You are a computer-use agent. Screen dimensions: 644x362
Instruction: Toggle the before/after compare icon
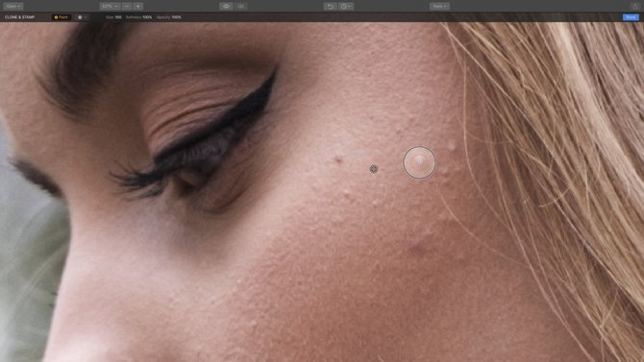pos(241,6)
